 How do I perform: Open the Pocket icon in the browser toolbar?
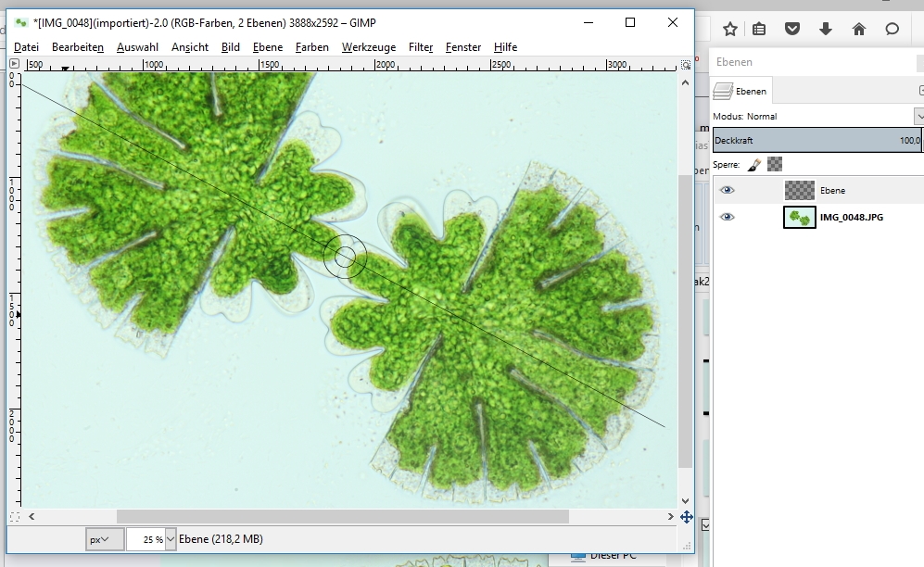click(x=792, y=29)
